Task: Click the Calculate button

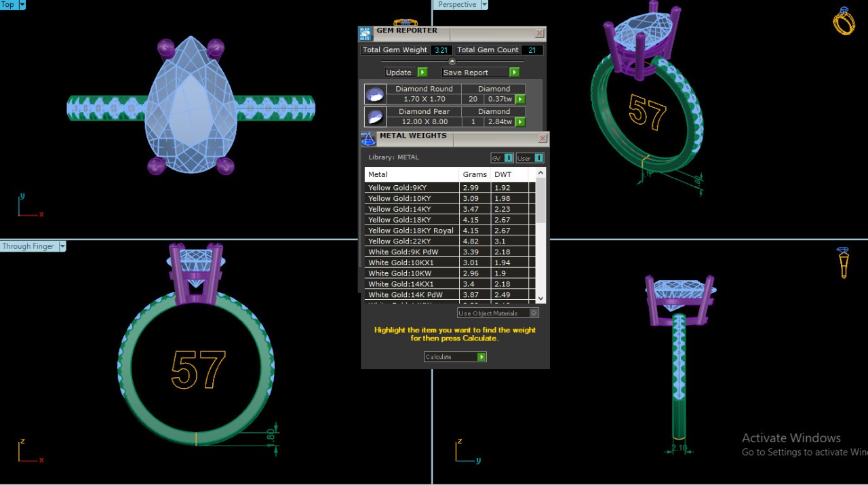Action: (455, 357)
